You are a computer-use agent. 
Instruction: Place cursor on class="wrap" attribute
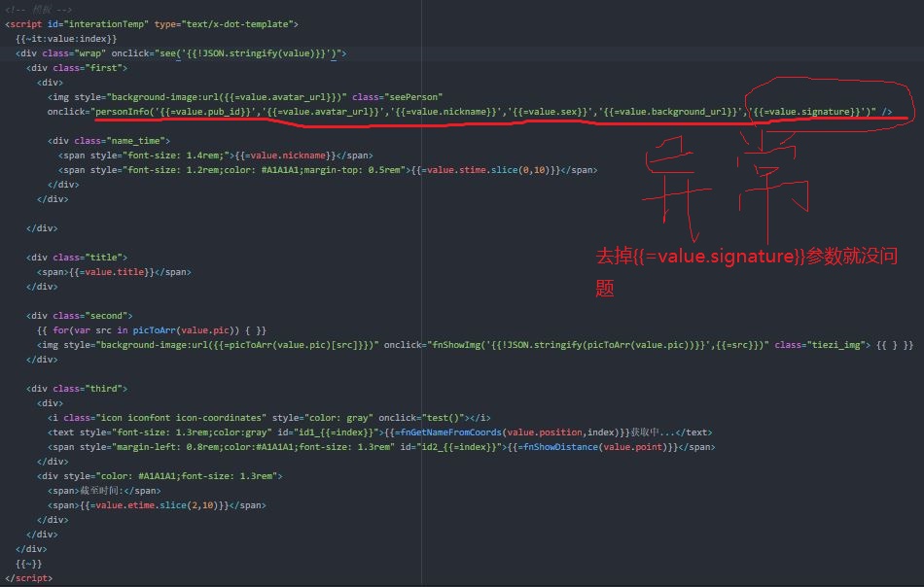[74, 53]
